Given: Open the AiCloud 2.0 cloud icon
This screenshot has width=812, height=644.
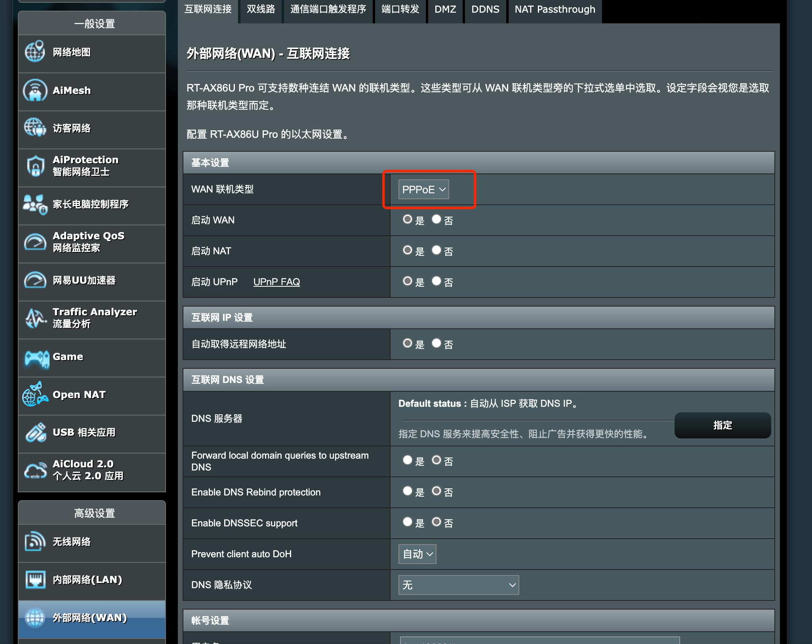Looking at the screenshot, I should 35,470.
